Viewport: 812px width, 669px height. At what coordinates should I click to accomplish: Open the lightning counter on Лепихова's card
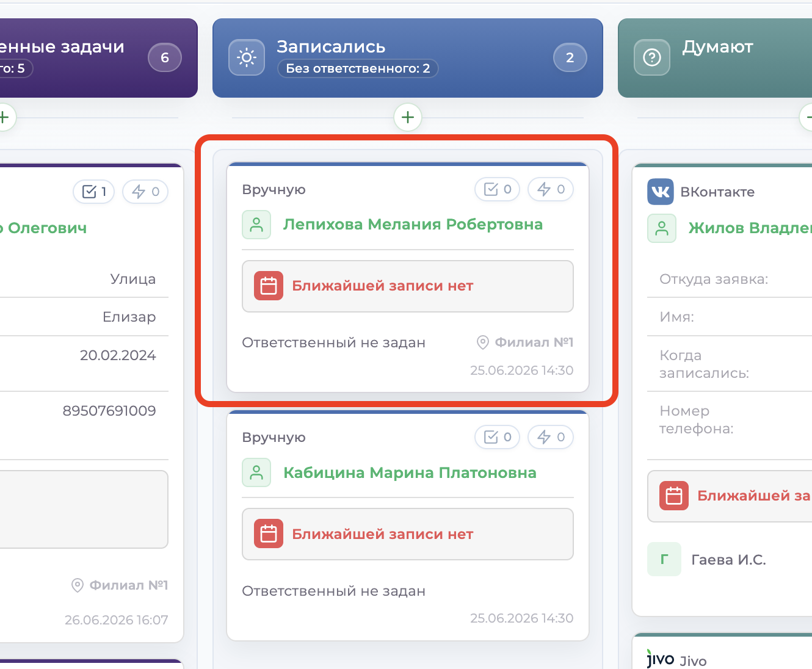pos(551,189)
